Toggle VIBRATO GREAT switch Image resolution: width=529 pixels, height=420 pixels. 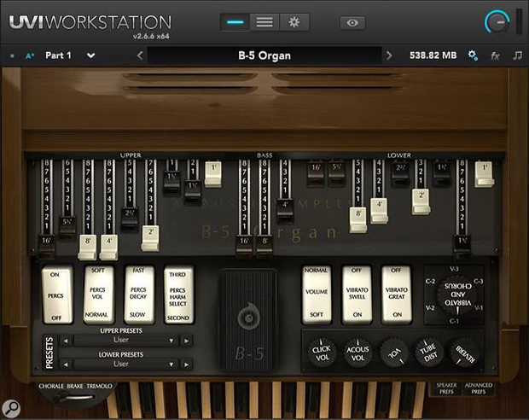point(397,295)
